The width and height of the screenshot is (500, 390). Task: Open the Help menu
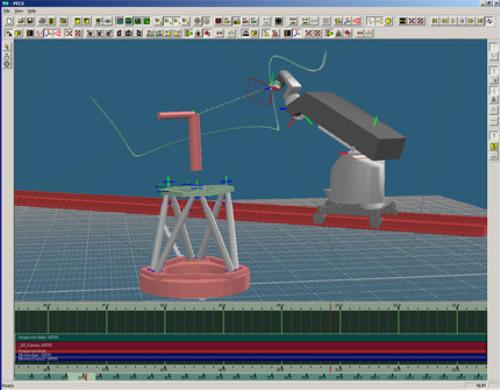pos(31,11)
